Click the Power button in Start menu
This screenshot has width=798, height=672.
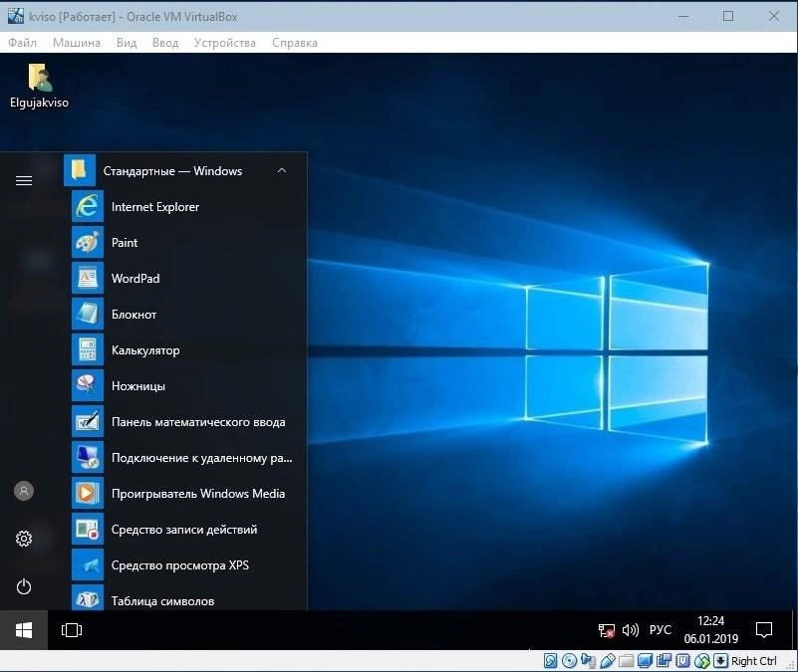pos(24,586)
